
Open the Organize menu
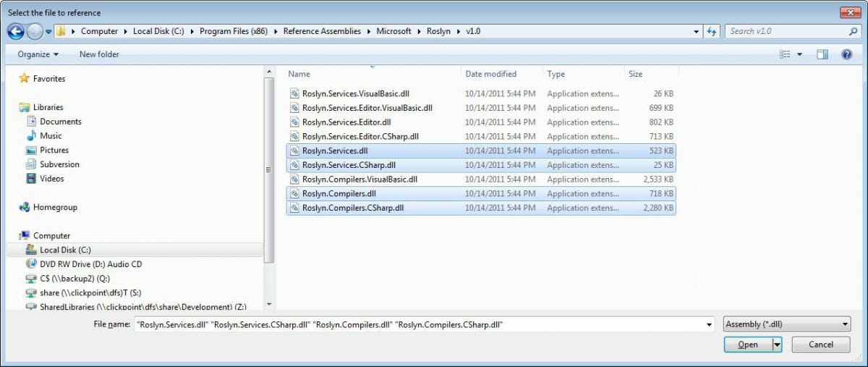[x=38, y=54]
